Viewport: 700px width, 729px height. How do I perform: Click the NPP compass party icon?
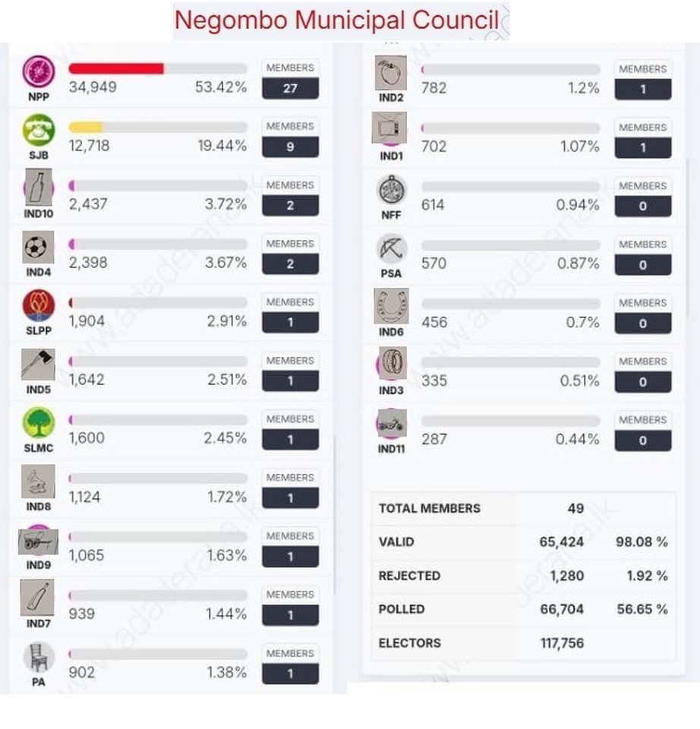(39, 71)
